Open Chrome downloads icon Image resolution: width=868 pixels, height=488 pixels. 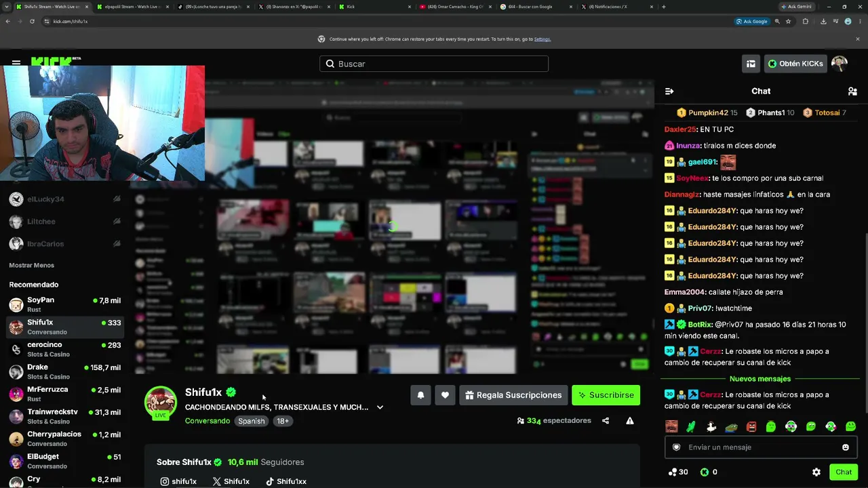(823, 21)
